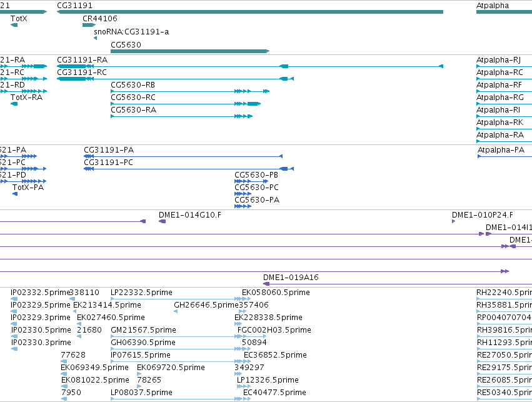The image size is (532, 402).
Task: Select the RP004070704 EST label
Action: [504, 318]
